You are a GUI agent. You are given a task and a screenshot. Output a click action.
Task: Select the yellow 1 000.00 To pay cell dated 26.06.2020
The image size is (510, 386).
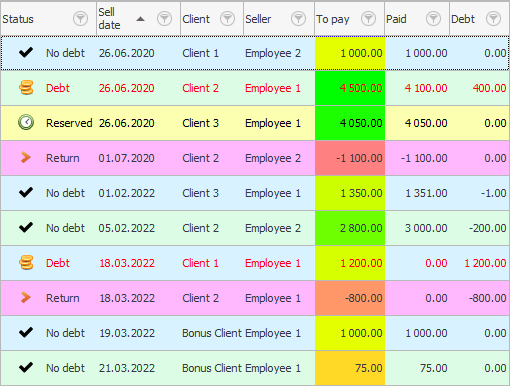350,53
